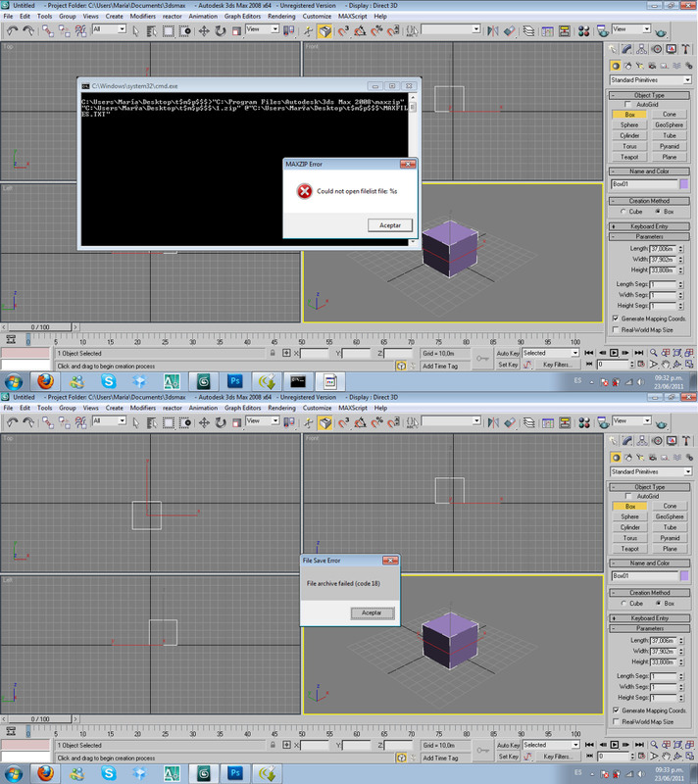Click Add Time Tag in upper status bar
698x784 pixels.
[440, 366]
